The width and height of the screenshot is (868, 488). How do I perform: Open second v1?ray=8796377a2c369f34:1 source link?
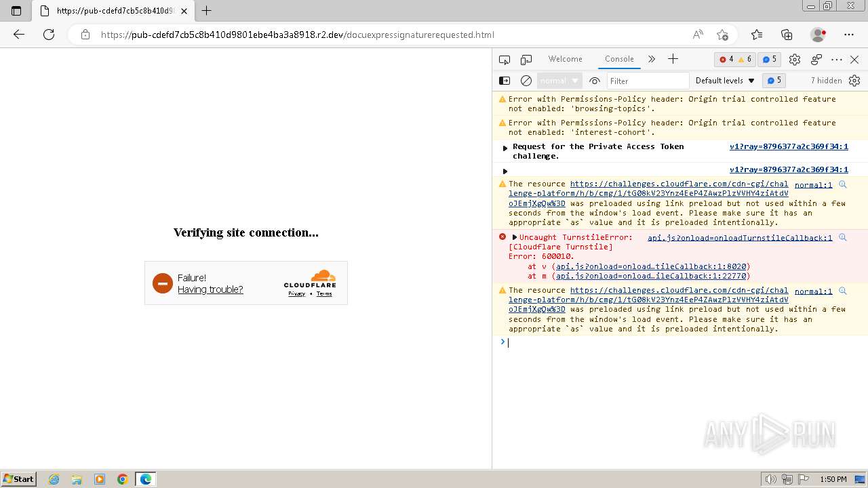[789, 169]
